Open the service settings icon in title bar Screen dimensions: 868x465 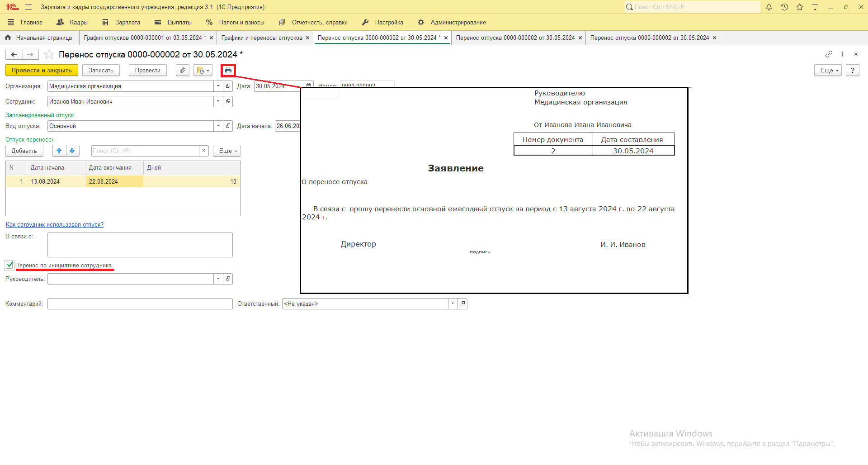pos(815,7)
